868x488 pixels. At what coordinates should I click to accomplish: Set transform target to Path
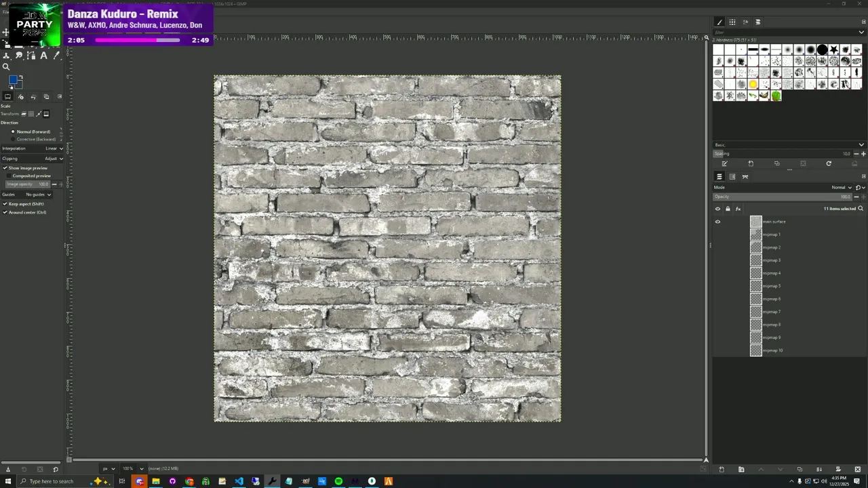[x=39, y=114]
